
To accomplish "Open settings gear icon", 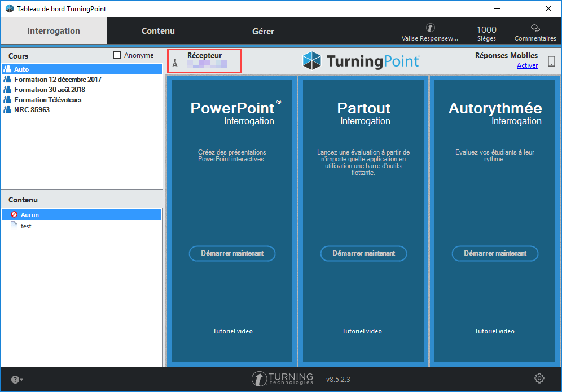I will 539,378.
